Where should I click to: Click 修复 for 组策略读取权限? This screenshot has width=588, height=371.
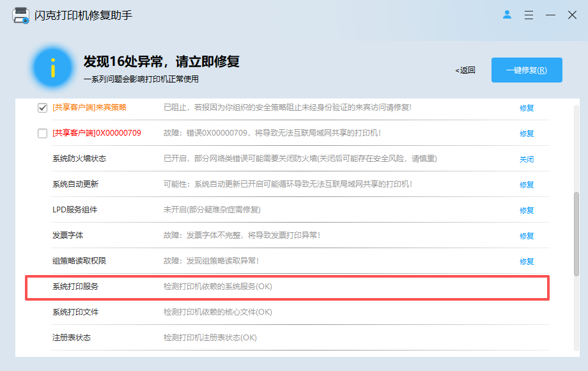click(527, 262)
